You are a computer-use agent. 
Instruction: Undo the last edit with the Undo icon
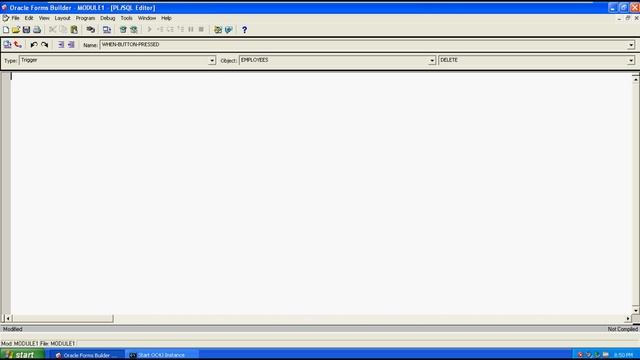coord(34,44)
